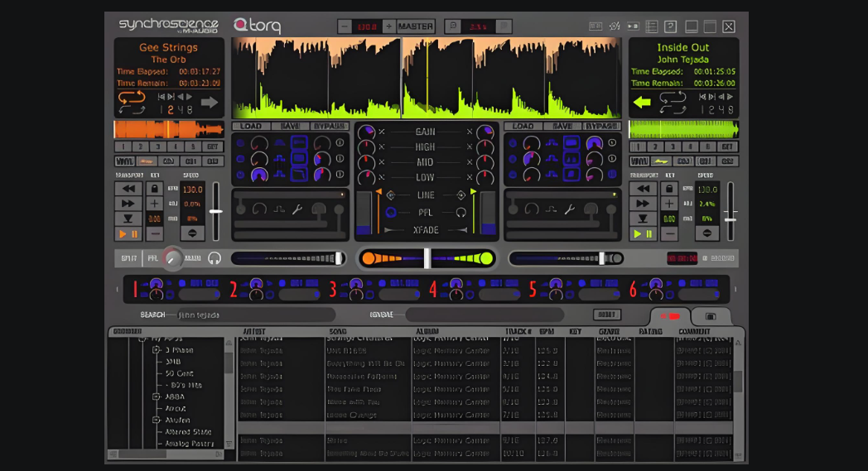
Task: Click the SPLIT headphone button
Action: pyautogui.click(x=128, y=258)
